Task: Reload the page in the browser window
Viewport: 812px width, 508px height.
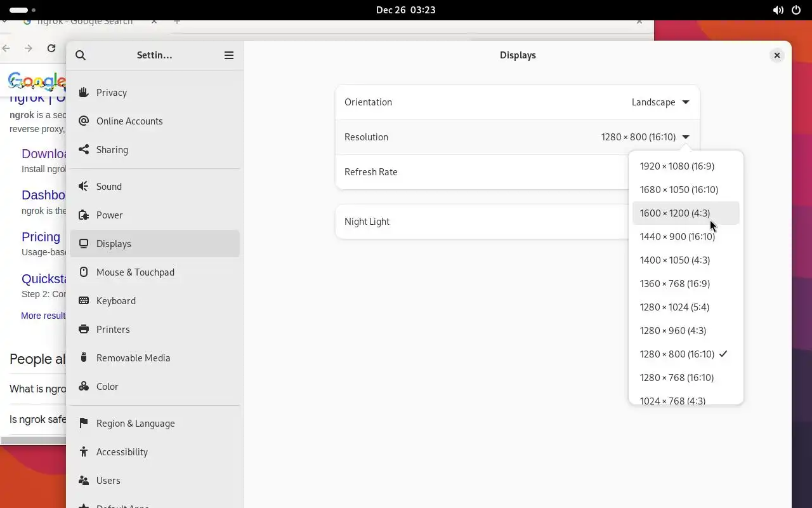Action: click(x=51, y=48)
